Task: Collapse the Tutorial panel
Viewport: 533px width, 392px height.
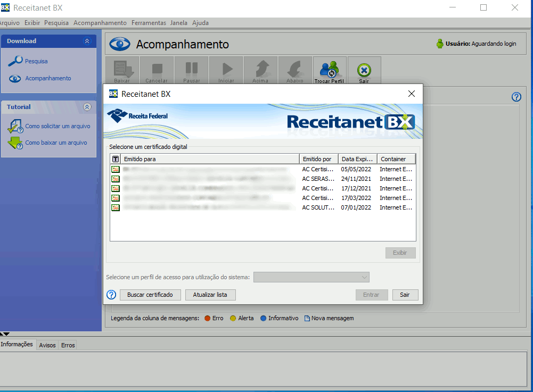Action: click(x=87, y=107)
